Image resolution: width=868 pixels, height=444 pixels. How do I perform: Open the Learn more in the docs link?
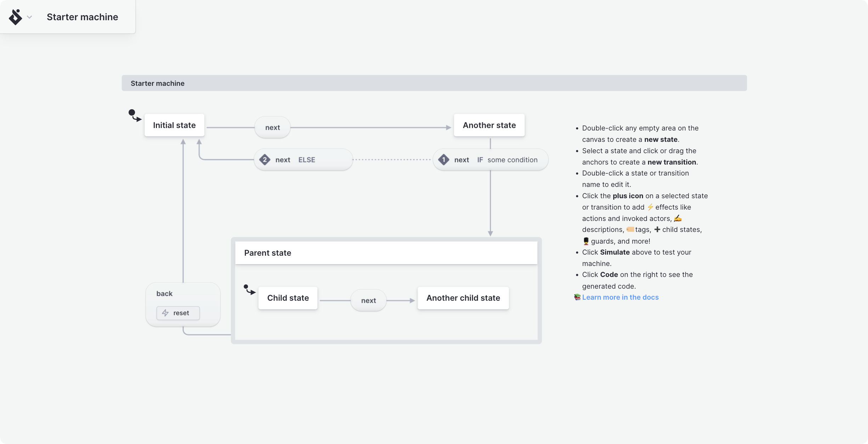(x=620, y=298)
